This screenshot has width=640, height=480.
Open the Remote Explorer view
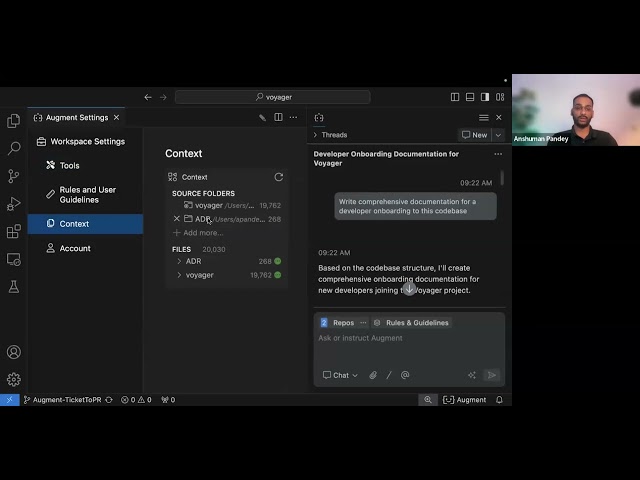pyautogui.click(x=13, y=259)
